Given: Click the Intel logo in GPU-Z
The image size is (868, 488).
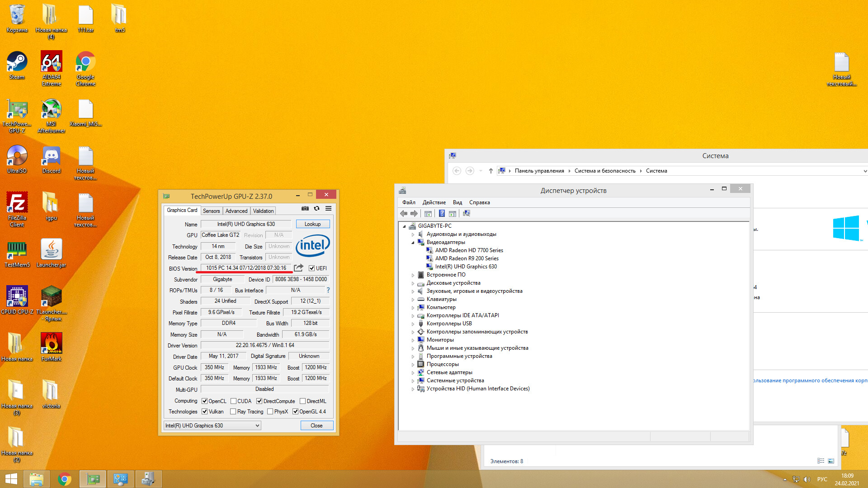Looking at the screenshot, I should click(x=312, y=245).
